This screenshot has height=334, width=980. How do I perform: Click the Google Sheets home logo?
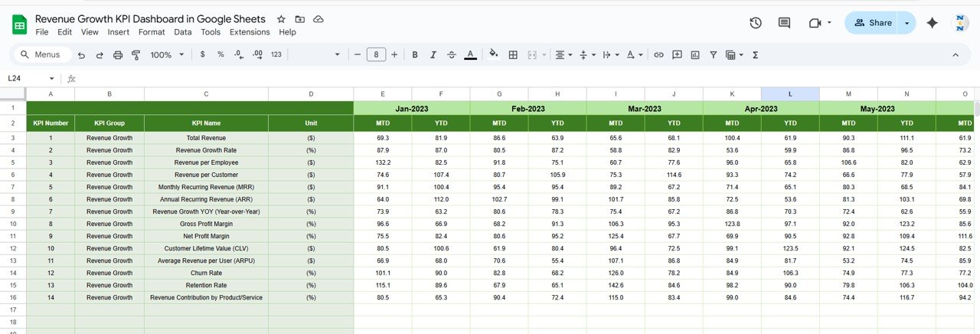(19, 25)
